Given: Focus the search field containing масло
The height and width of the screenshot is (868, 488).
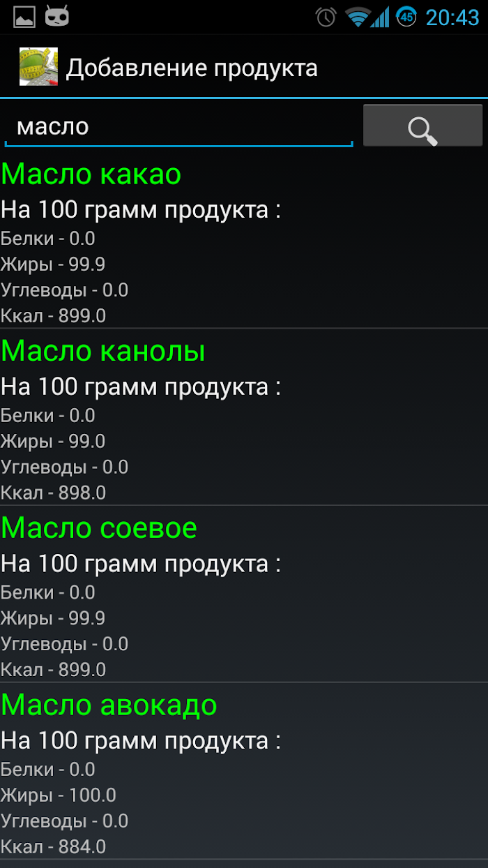Looking at the screenshot, I should click(179, 127).
